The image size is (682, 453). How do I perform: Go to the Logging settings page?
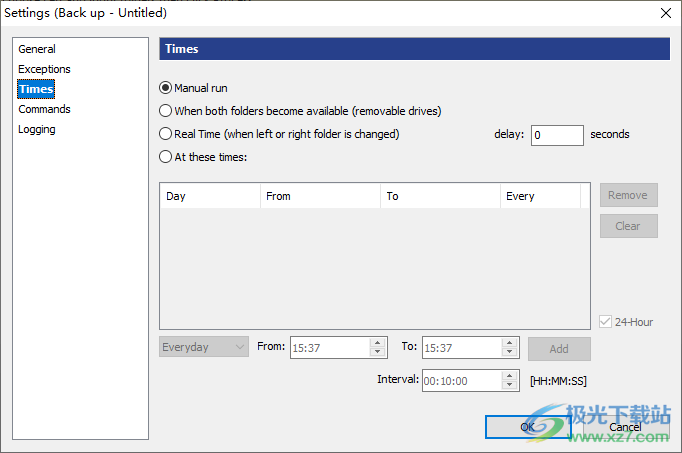[x=37, y=129]
